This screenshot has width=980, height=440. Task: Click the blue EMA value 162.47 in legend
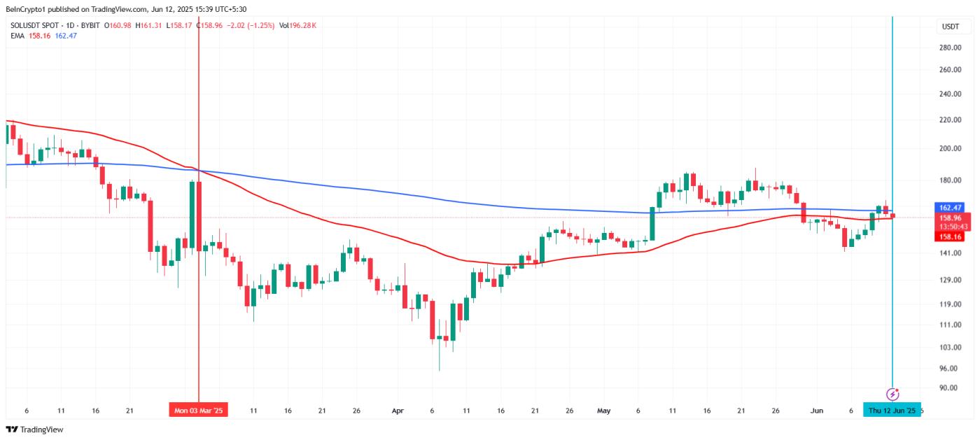[66, 36]
